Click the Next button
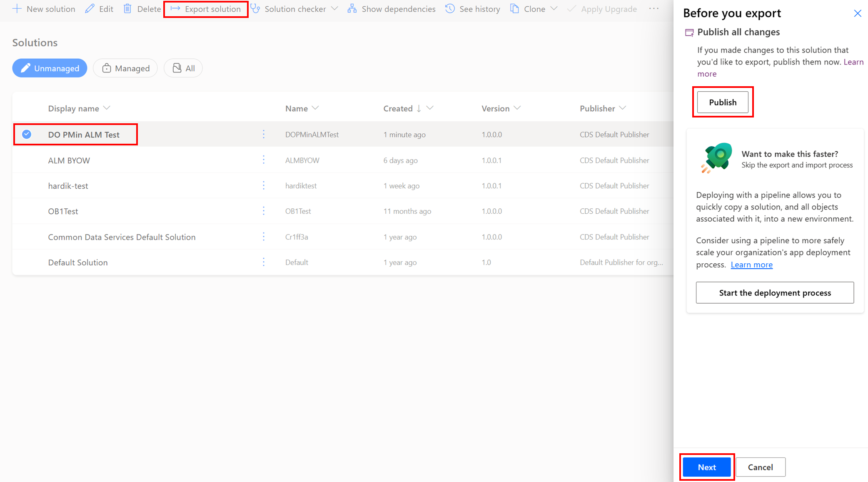 (x=708, y=466)
